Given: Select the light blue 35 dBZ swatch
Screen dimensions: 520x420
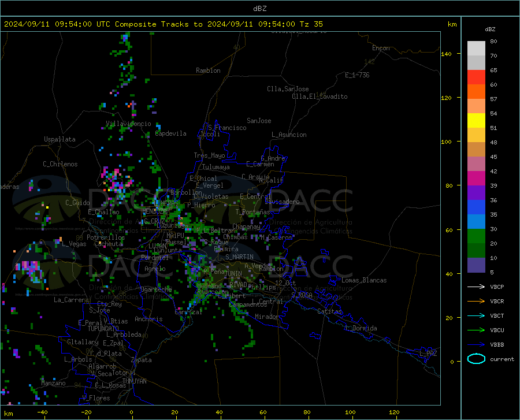Looking at the screenshot, I should [x=476, y=221].
